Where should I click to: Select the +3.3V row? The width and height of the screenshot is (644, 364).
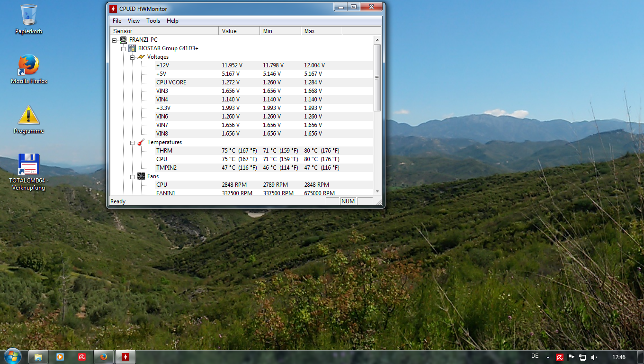pyautogui.click(x=264, y=108)
